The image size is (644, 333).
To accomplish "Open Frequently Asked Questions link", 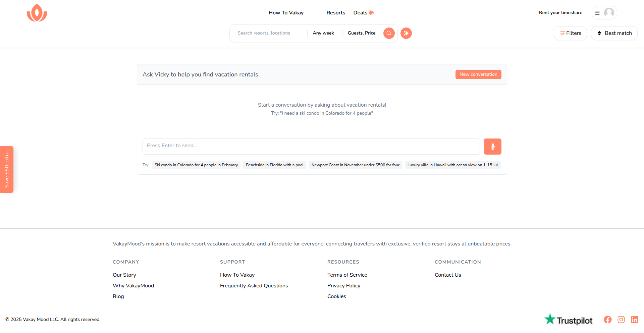I will (x=254, y=286).
